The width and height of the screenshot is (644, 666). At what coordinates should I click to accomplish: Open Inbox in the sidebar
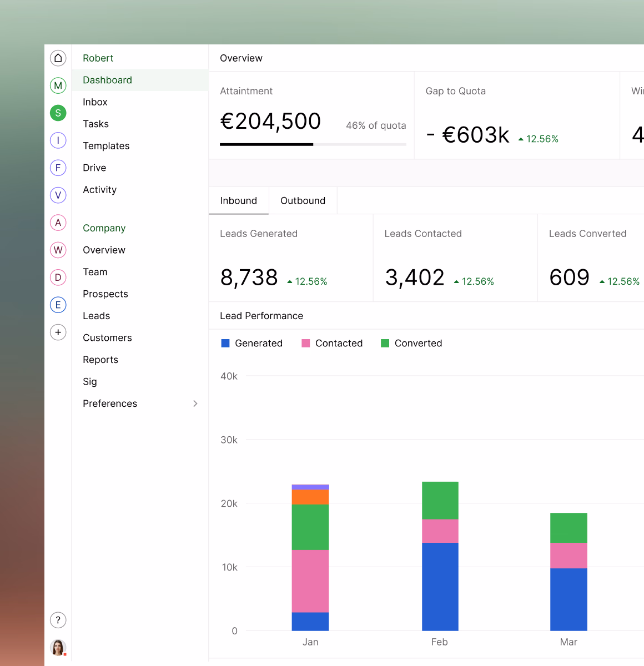(x=95, y=102)
